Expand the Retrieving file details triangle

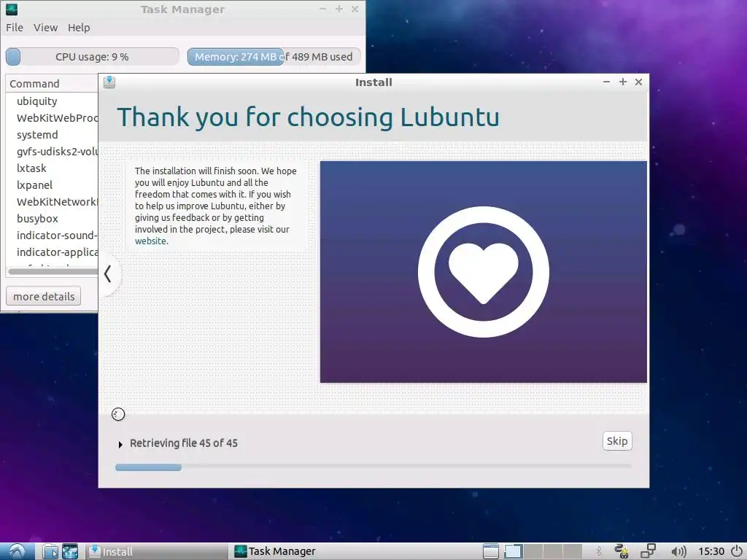pyautogui.click(x=120, y=444)
